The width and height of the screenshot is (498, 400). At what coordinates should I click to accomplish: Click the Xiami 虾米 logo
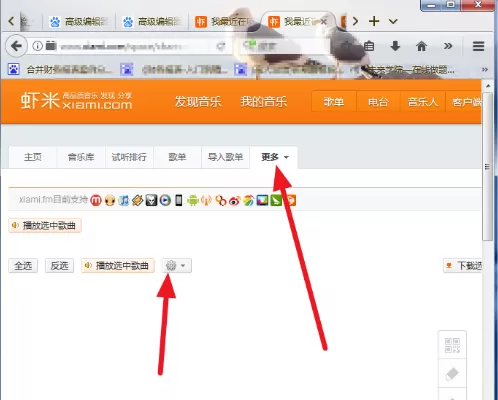76,101
